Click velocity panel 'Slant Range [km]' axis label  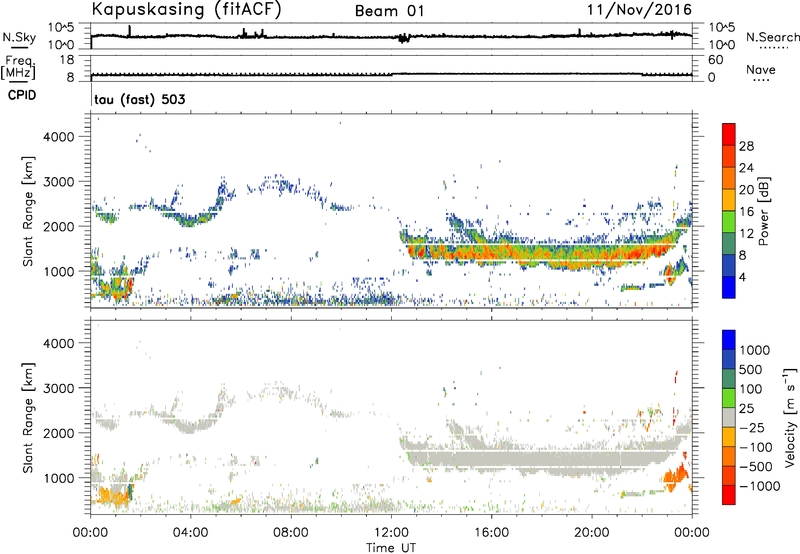click(28, 418)
